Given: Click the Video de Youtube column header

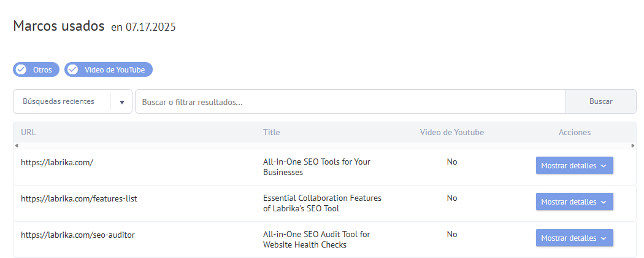Looking at the screenshot, I should coord(452,132).
